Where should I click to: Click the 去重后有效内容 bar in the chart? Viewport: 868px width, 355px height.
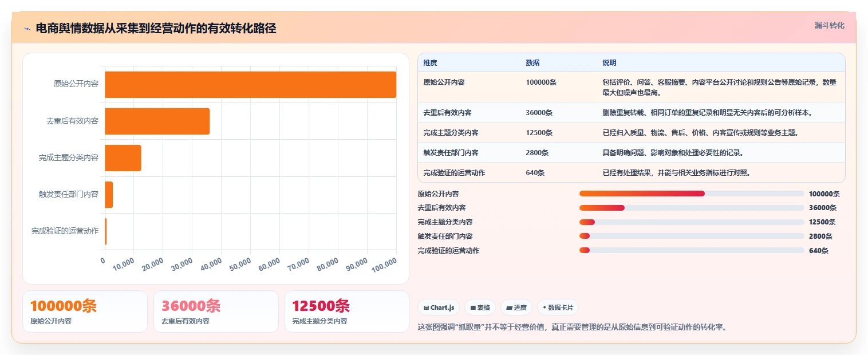[x=157, y=121]
